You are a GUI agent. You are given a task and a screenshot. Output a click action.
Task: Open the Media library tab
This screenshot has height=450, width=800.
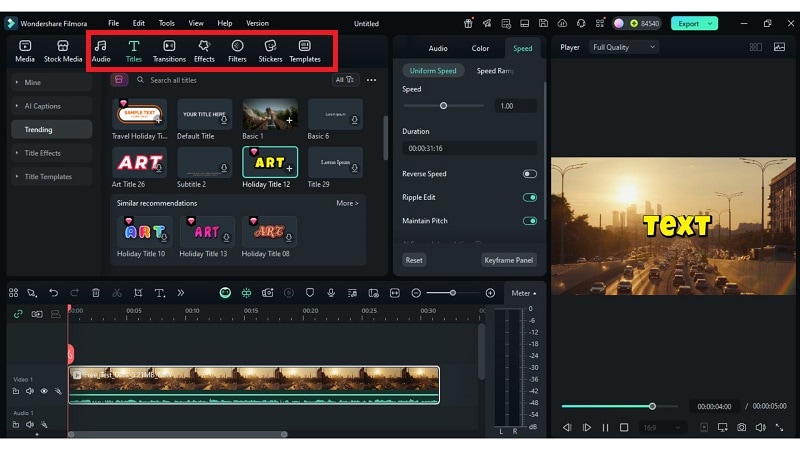click(x=24, y=51)
